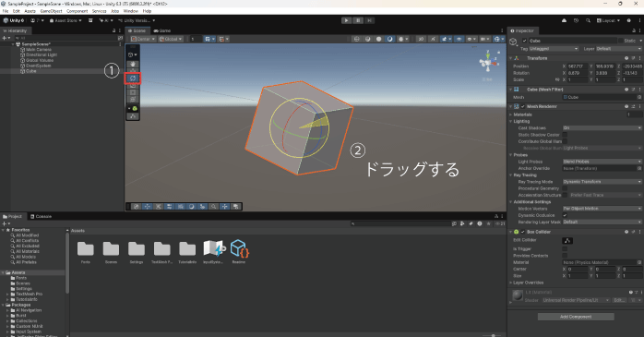Select the Readme asset
The width and height of the screenshot is (644, 337).
tap(239, 251)
